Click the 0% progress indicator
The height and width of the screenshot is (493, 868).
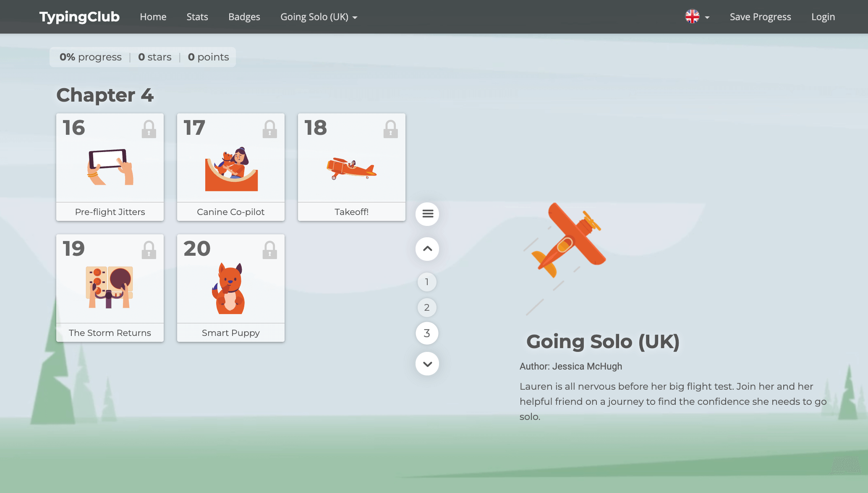pos(91,57)
